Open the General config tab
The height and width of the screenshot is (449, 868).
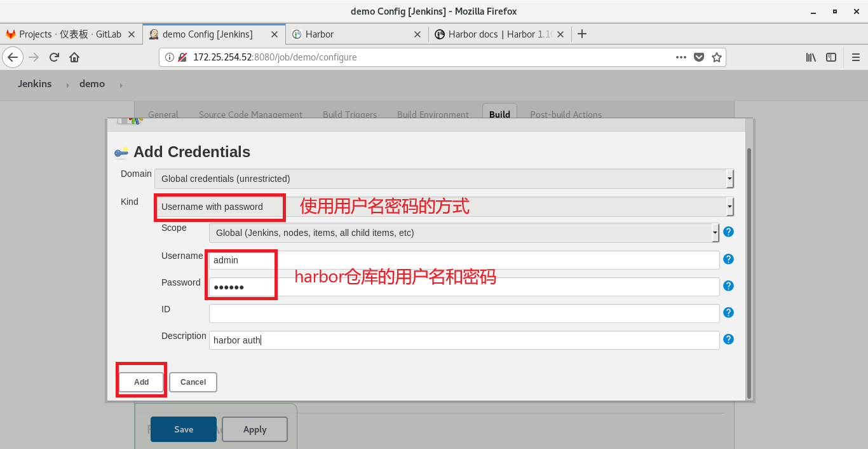pos(163,114)
